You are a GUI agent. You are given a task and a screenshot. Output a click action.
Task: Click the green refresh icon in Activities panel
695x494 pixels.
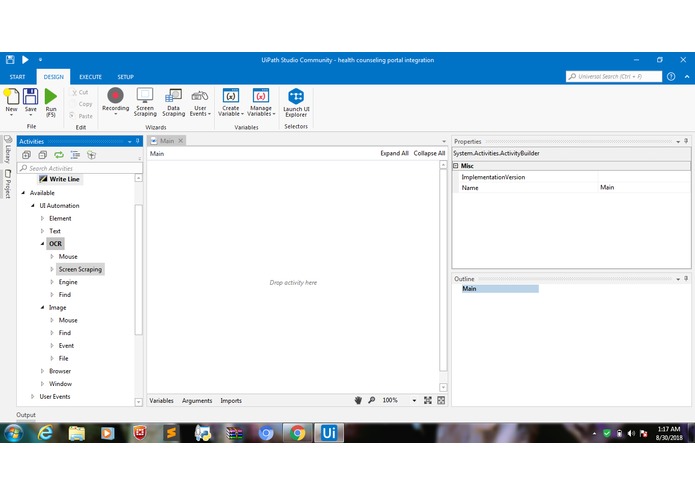(x=59, y=155)
